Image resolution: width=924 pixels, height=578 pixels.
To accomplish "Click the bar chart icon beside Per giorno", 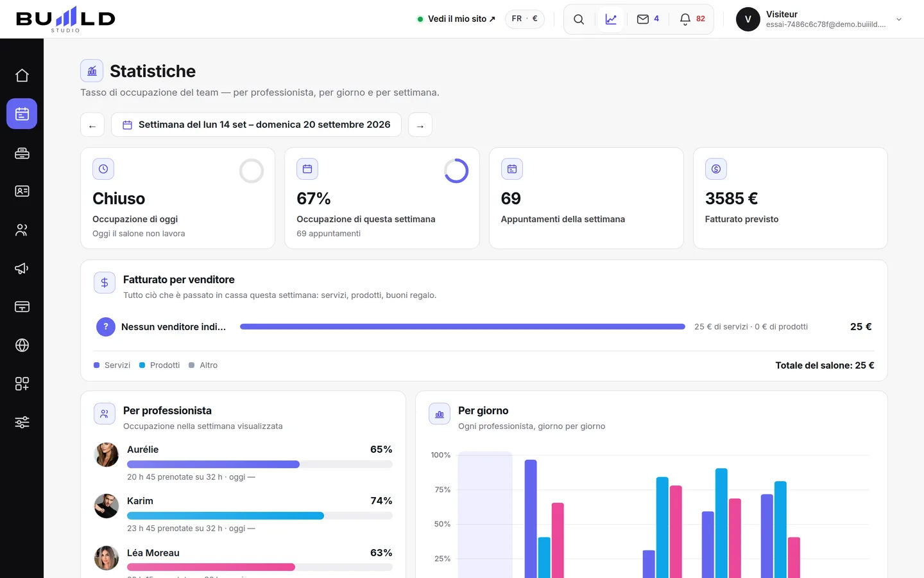I will (440, 414).
